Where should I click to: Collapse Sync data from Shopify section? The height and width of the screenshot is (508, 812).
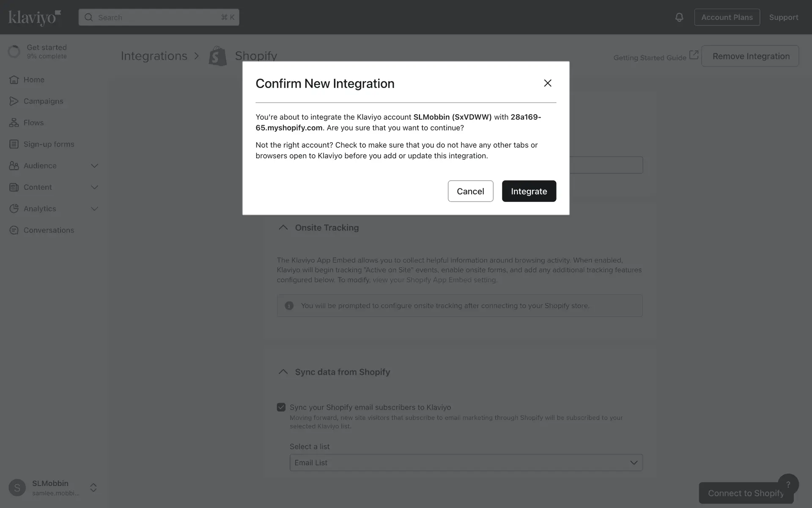coord(283,372)
